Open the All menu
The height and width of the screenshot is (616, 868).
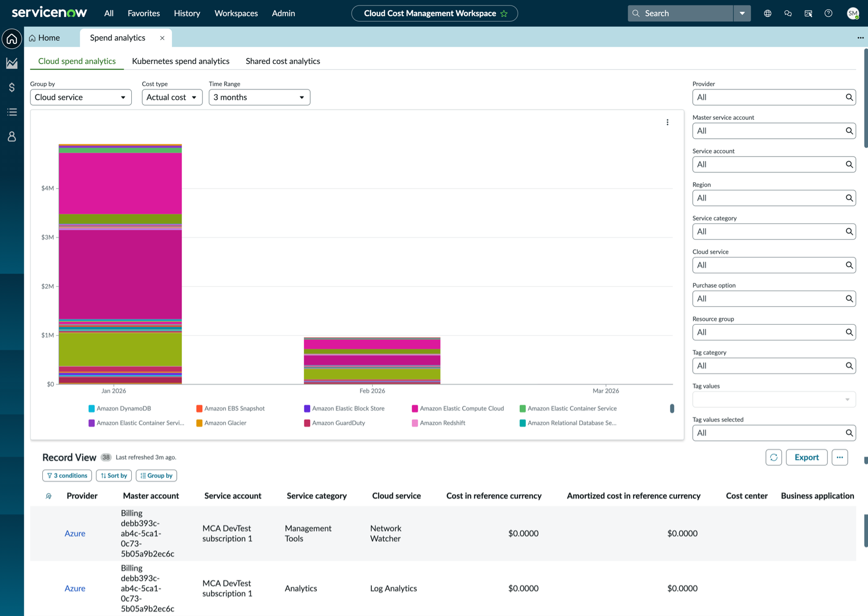coord(109,14)
